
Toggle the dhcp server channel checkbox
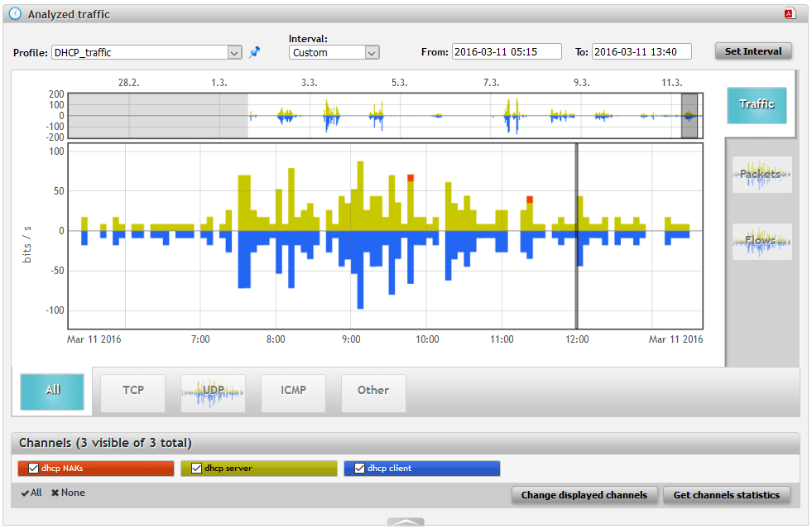(x=196, y=469)
